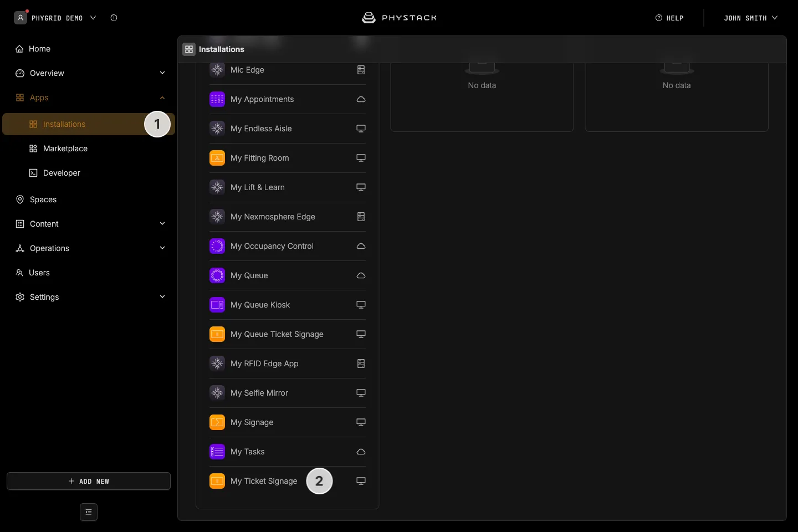
Task: Collapse the Apps section chevron
Action: click(162, 98)
